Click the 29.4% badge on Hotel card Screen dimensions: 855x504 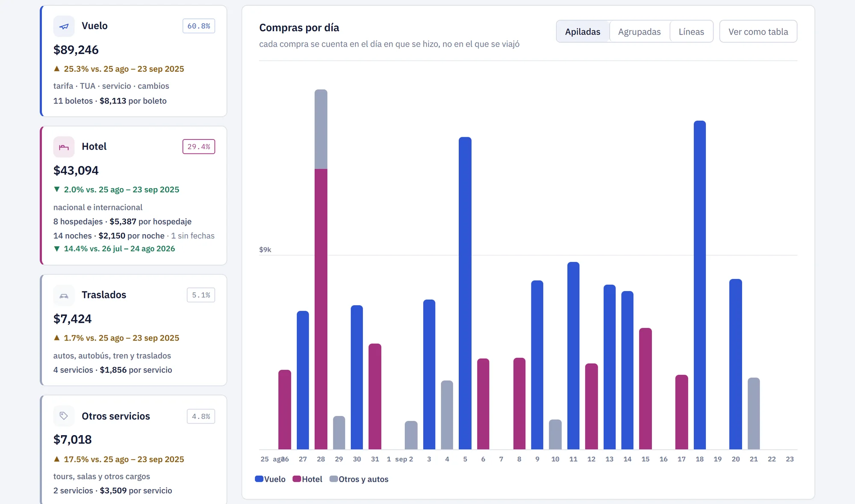coord(199,147)
